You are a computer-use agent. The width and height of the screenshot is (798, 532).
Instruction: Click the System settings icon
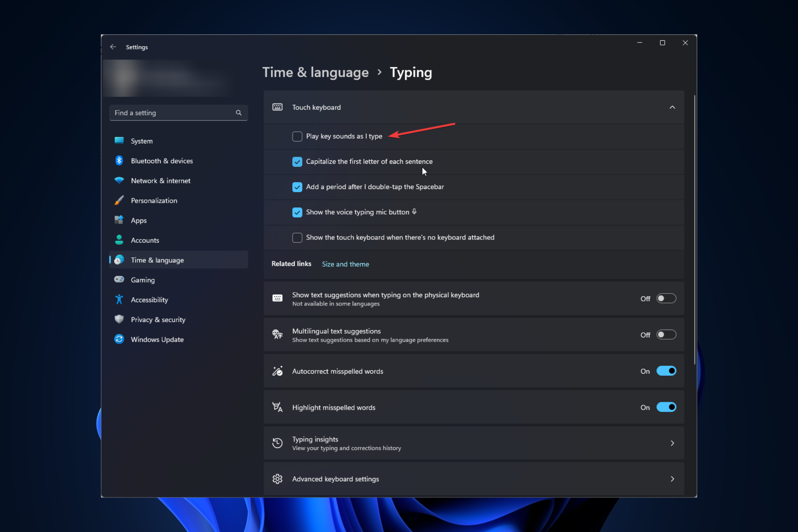(x=118, y=141)
